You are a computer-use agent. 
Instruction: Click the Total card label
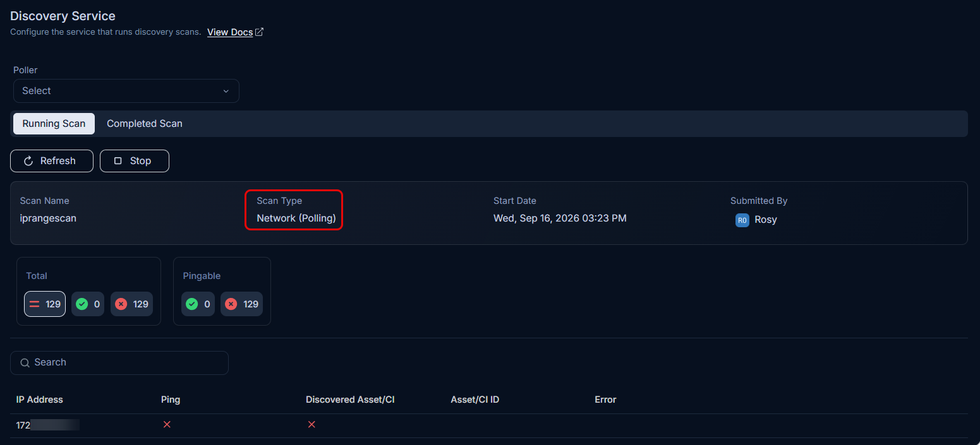(x=37, y=276)
